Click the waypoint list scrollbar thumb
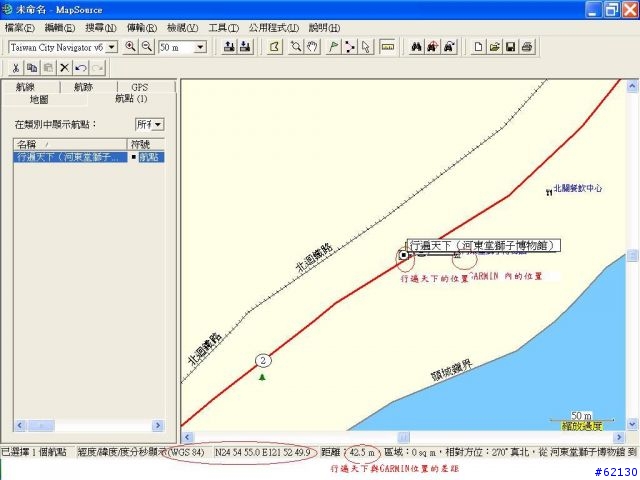 pyautogui.click(x=40, y=426)
